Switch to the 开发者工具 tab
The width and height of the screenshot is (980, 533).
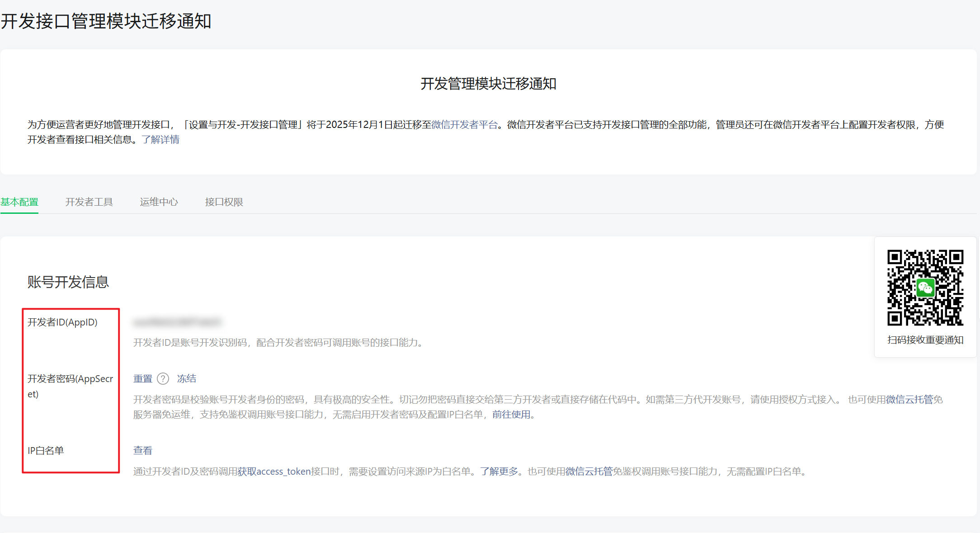(x=89, y=202)
